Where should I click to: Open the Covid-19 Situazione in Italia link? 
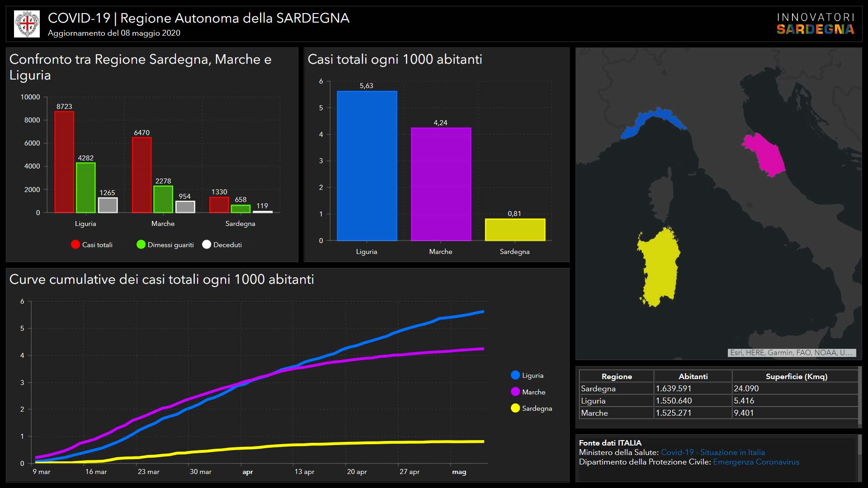tap(712, 452)
